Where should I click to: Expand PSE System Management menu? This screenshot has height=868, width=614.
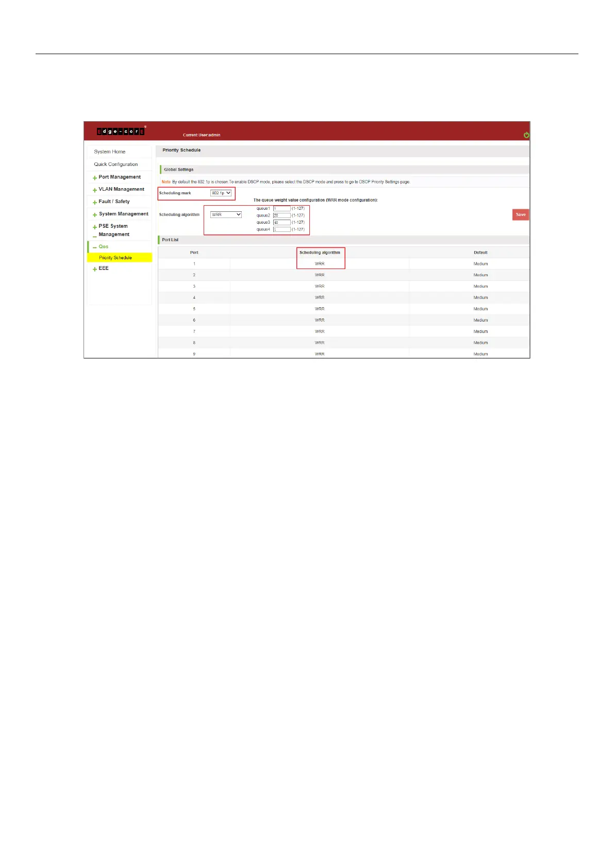114,230
